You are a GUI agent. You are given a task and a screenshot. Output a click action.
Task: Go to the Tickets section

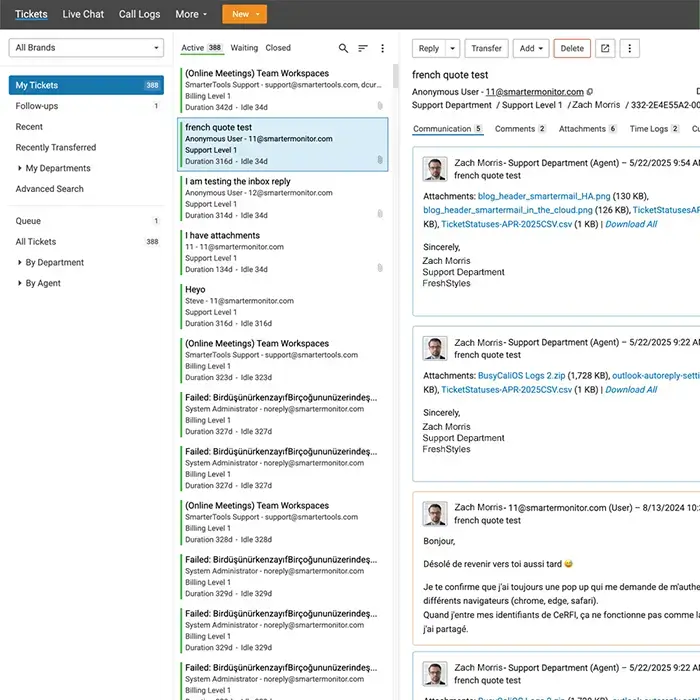[x=31, y=14]
